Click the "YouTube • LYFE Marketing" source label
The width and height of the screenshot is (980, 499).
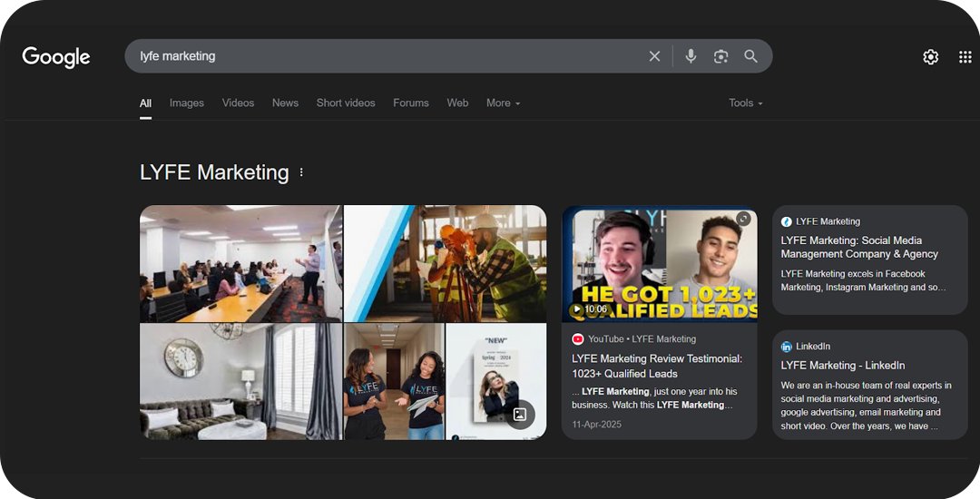click(x=642, y=339)
